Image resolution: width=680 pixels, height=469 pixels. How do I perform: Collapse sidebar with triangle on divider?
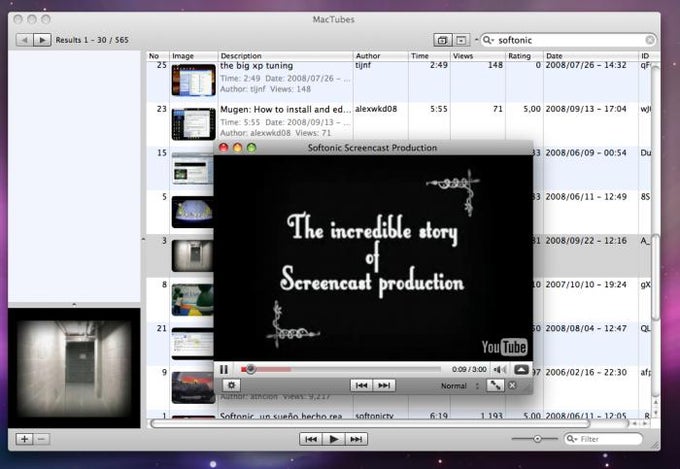[144, 239]
